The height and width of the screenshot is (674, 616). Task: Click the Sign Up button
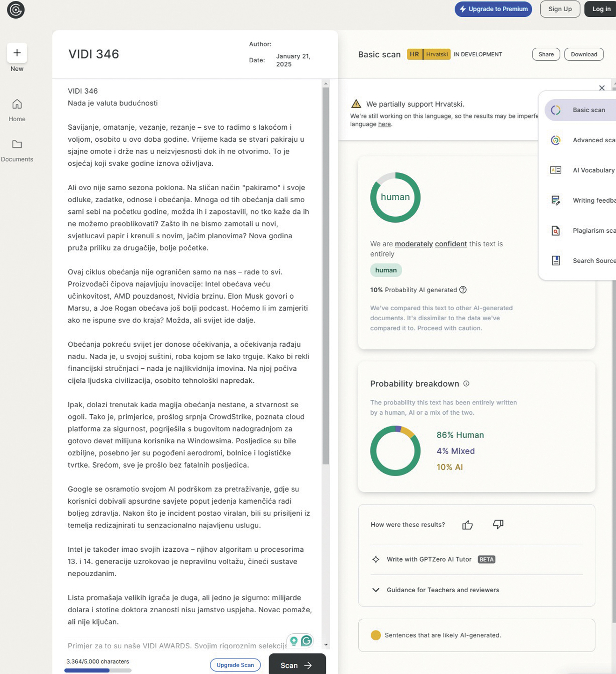pyautogui.click(x=560, y=9)
